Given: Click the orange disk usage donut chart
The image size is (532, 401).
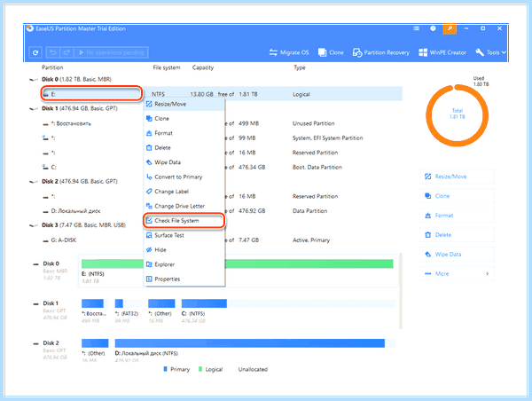Looking at the screenshot, I should (x=457, y=115).
